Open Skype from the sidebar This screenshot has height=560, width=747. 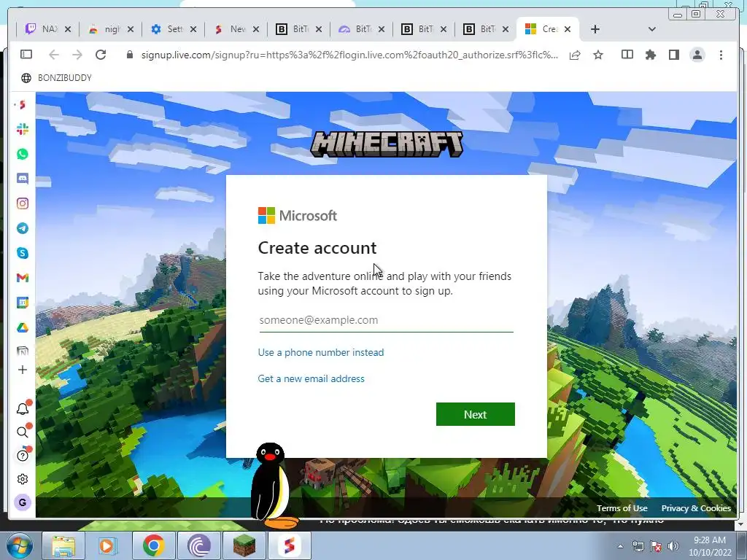(23, 253)
